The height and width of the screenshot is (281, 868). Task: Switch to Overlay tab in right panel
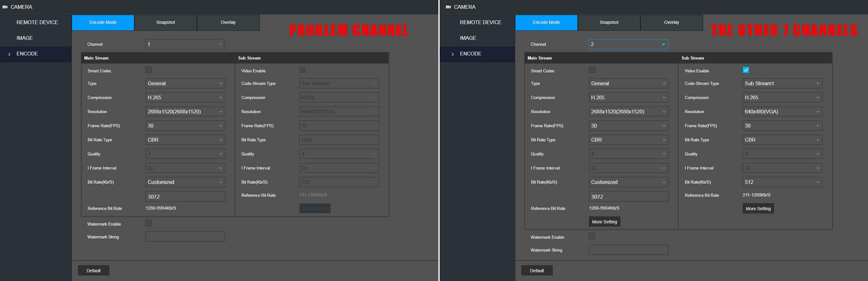(672, 23)
